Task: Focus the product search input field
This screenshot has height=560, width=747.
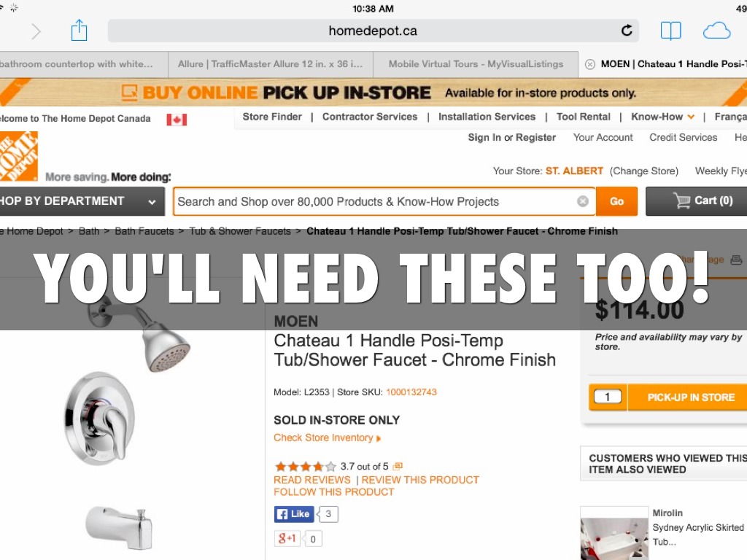Action: coord(376,201)
